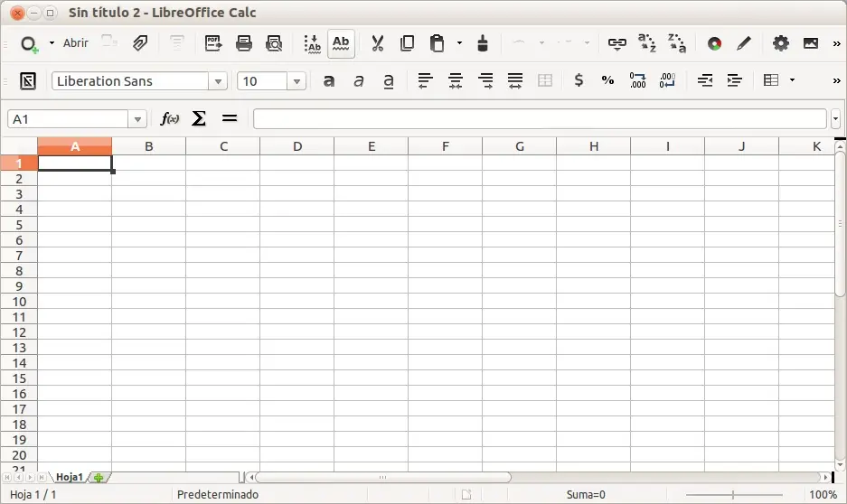847x504 pixels.
Task: Click the document modified status icon
Action: (466, 494)
